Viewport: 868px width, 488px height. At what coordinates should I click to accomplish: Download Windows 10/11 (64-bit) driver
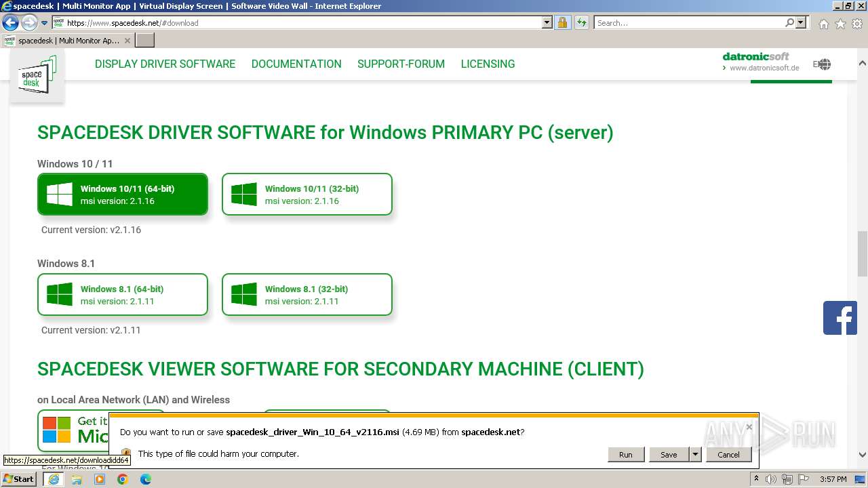[x=123, y=195]
